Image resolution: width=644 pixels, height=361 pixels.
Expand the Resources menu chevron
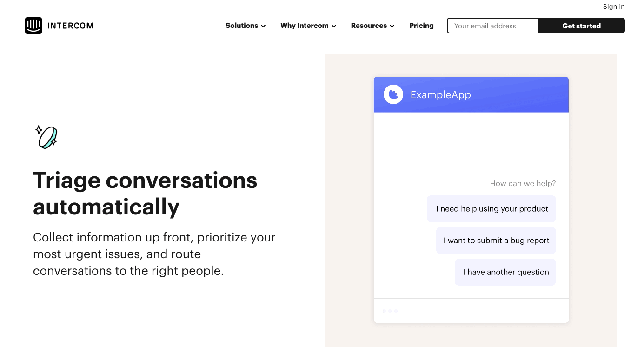(392, 26)
